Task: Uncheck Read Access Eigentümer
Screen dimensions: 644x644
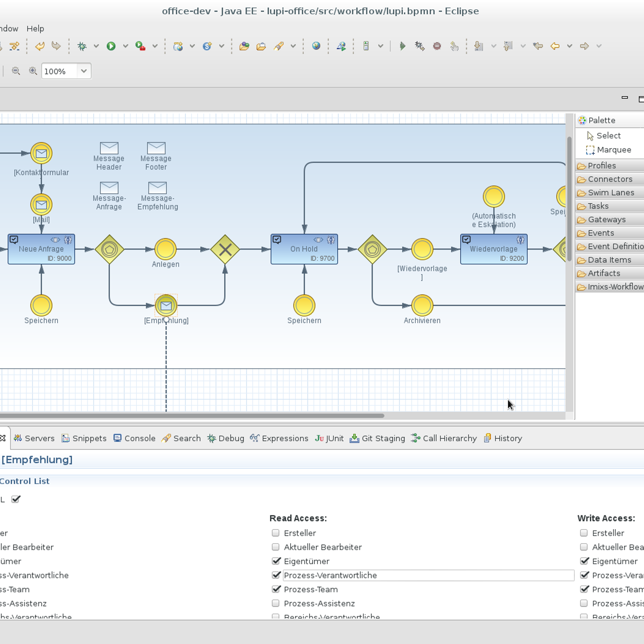Action: (x=276, y=561)
